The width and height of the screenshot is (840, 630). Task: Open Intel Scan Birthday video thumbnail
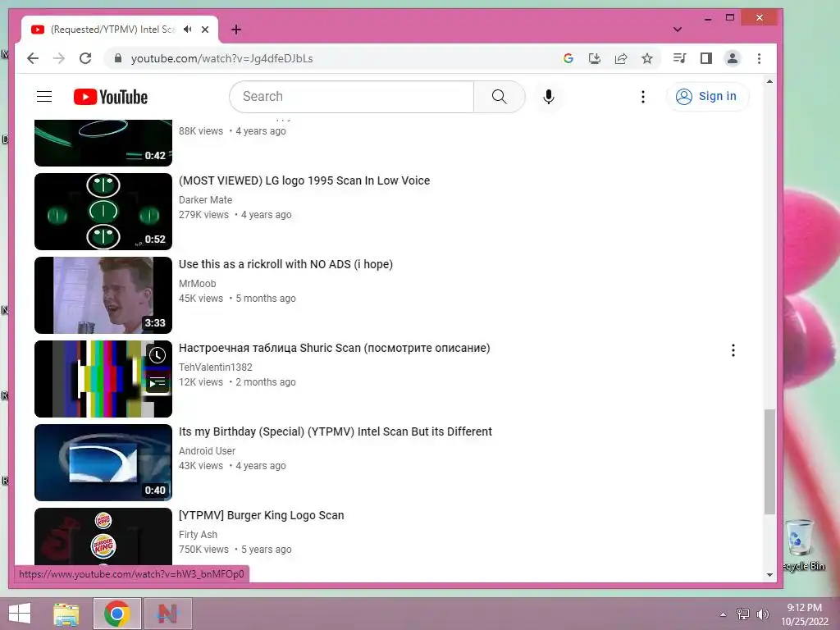click(x=103, y=463)
